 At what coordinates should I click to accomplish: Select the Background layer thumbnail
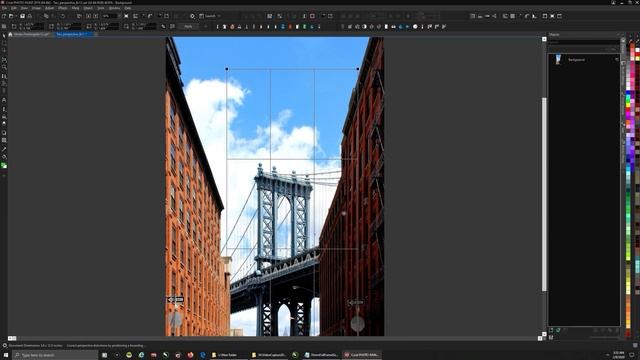point(558,60)
